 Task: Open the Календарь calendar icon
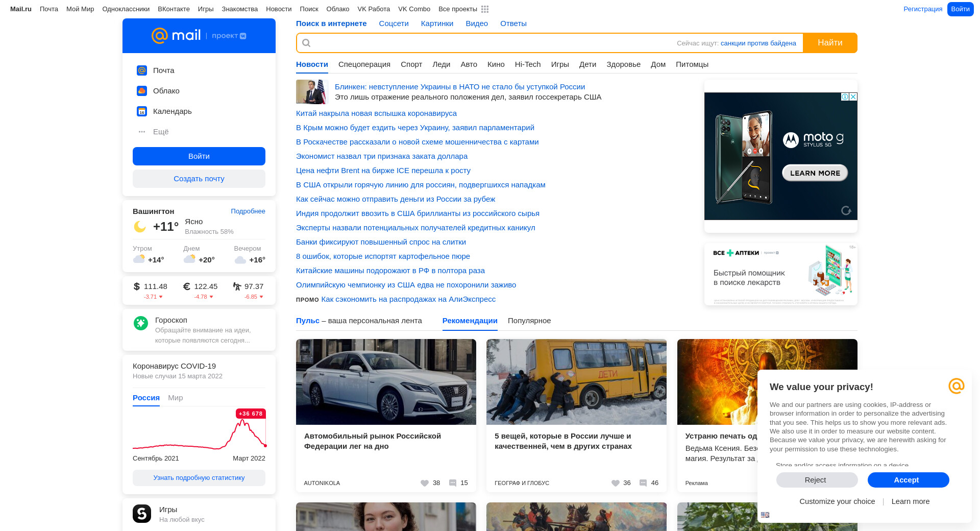tap(142, 111)
